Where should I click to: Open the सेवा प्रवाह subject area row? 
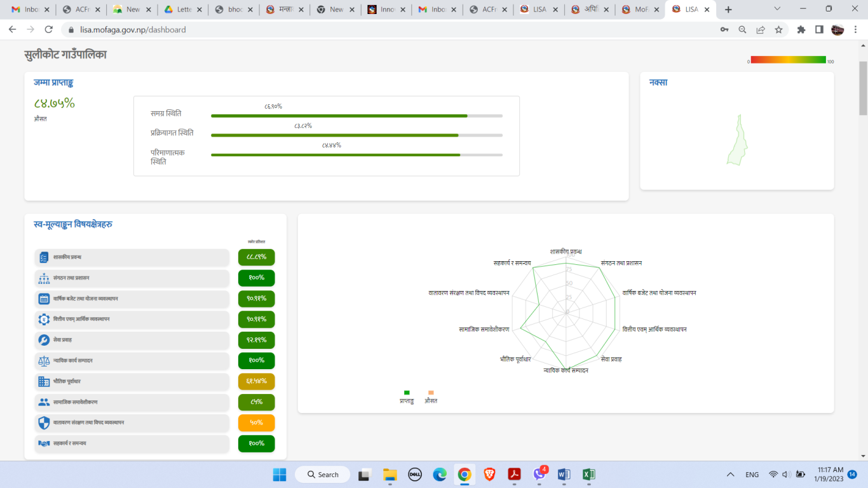point(132,340)
